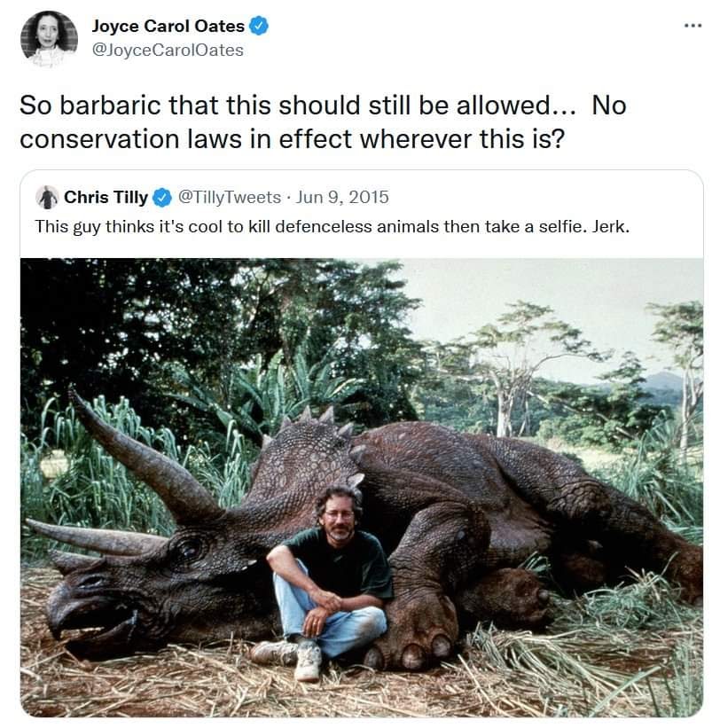712x728 pixels.
Task: Open the three-dot more options menu
Action: [x=692, y=26]
